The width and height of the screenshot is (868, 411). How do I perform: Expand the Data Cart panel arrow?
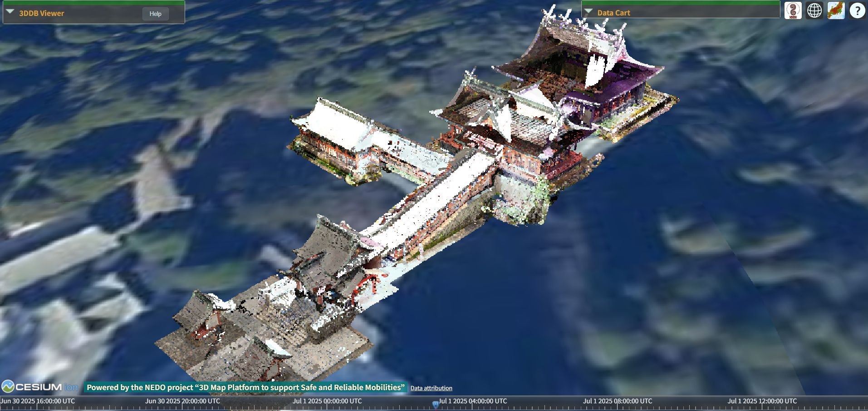(x=588, y=12)
